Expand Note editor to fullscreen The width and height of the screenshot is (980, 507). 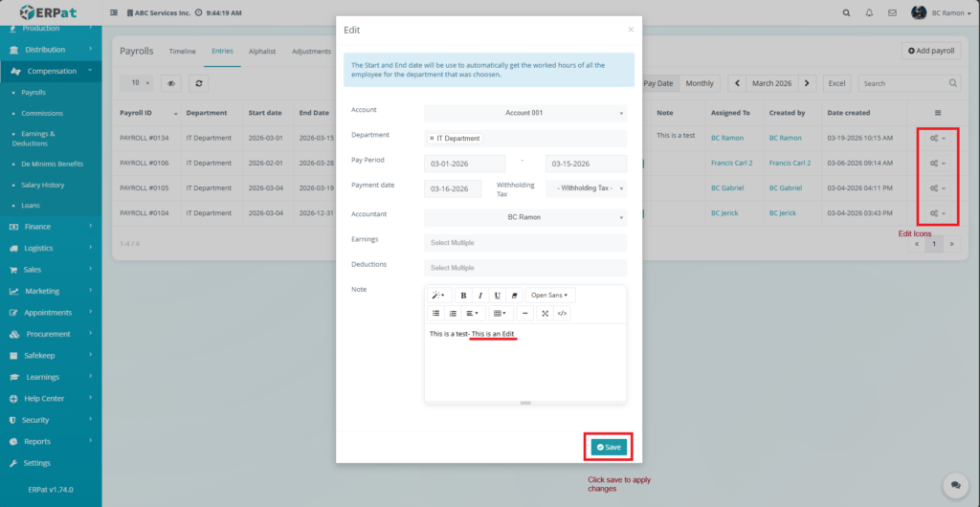tap(545, 313)
